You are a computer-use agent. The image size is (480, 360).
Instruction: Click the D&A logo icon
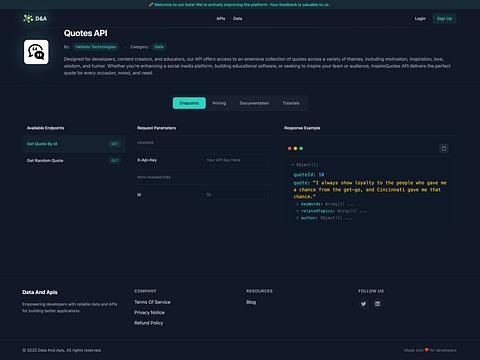[28, 19]
